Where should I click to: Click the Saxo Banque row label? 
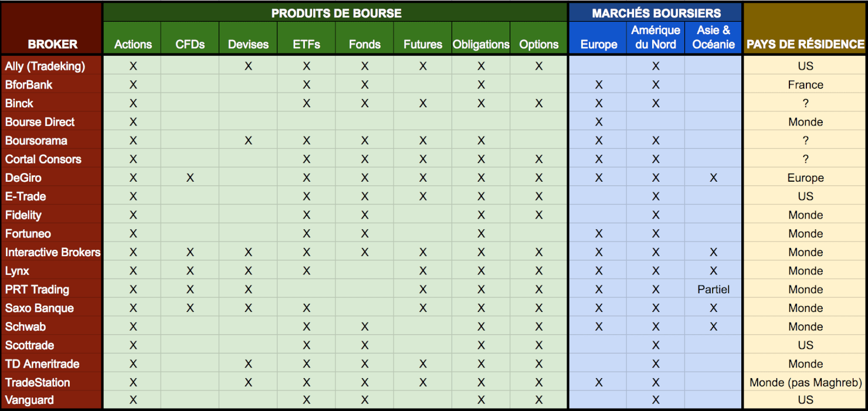tap(52, 308)
